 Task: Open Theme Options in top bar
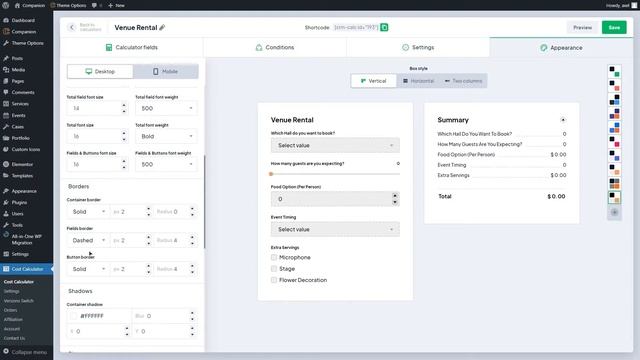[x=68, y=5]
